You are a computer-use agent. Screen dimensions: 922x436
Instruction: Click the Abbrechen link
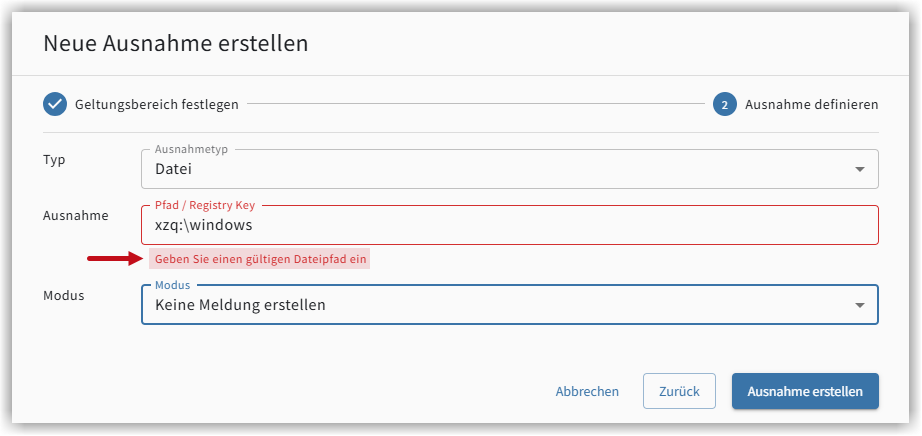pyautogui.click(x=587, y=391)
